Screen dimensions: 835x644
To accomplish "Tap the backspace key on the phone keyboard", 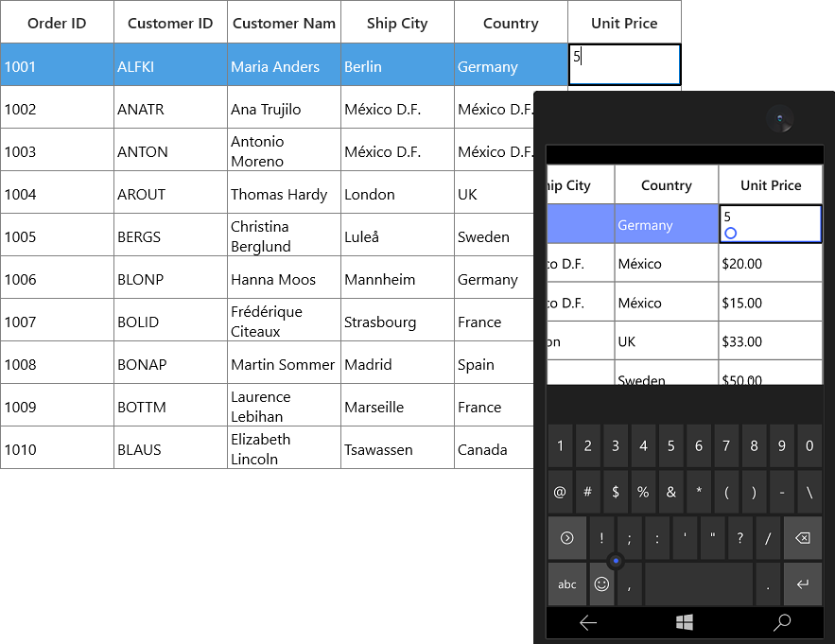I will click(803, 538).
